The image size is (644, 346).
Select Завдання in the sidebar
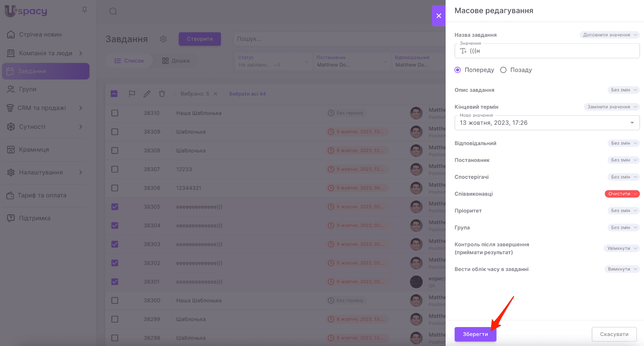(x=46, y=71)
